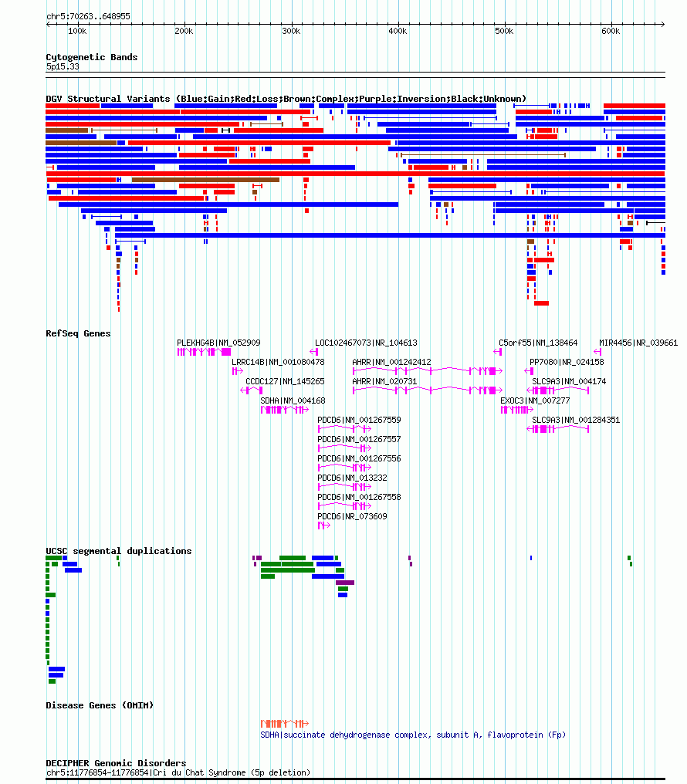Click the 5p15.33 band label

pyautogui.click(x=63, y=66)
